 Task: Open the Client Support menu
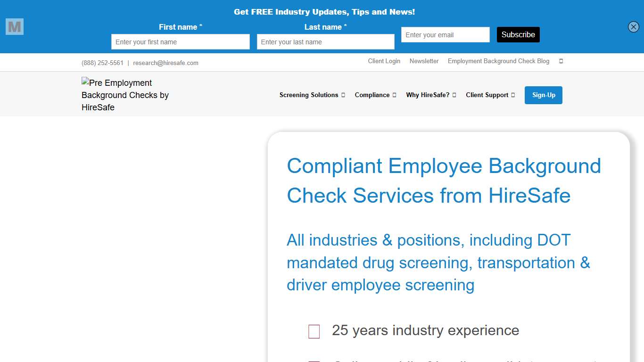point(487,95)
